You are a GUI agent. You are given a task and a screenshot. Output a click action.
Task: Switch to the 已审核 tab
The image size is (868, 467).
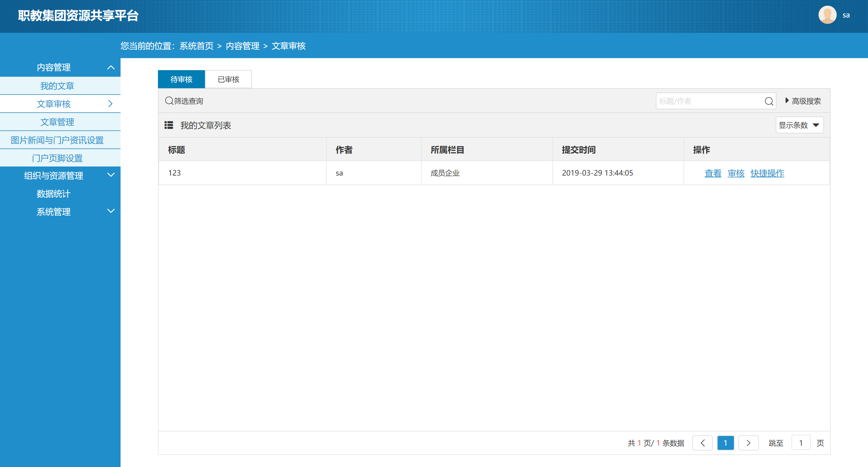tap(228, 79)
